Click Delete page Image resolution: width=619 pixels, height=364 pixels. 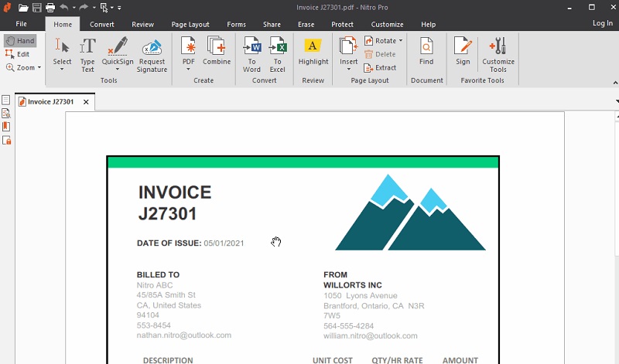pos(380,54)
